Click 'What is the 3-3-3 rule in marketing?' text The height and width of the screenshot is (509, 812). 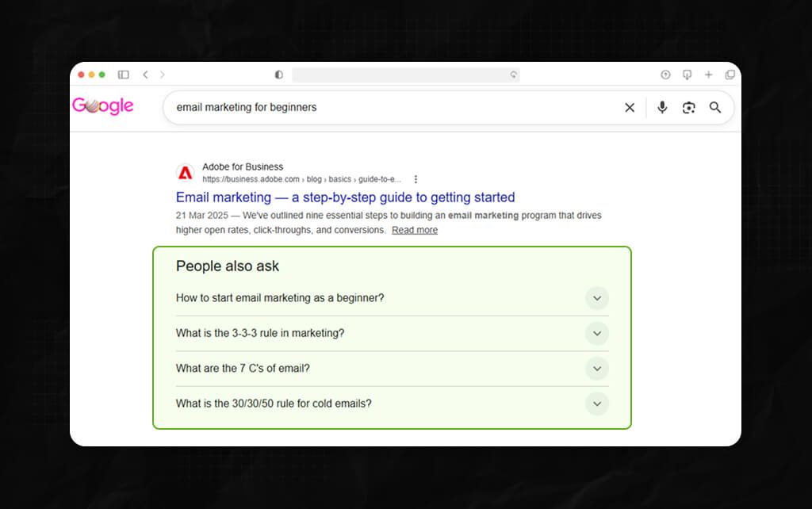coord(260,333)
